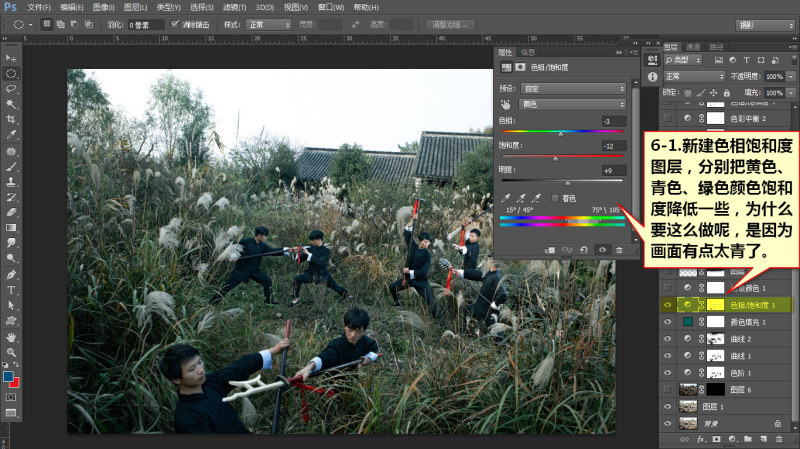This screenshot has height=449, width=800.
Task: Select the Crop tool
Action: tap(11, 119)
